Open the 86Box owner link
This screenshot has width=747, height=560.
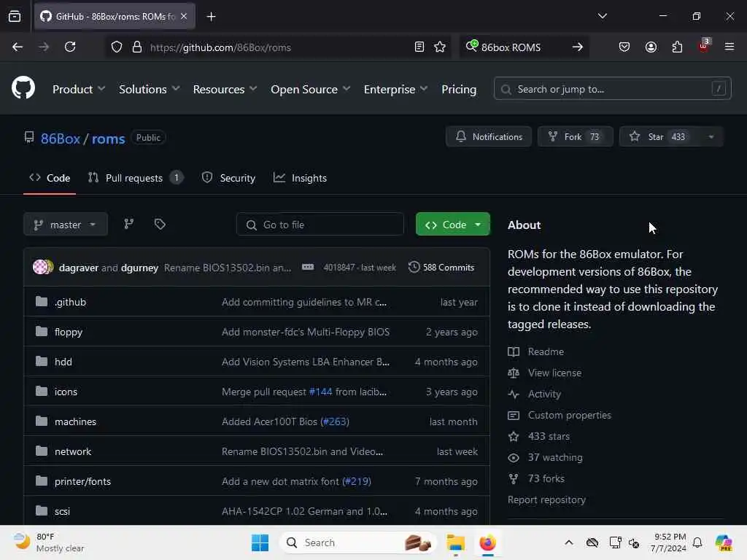tap(61, 139)
